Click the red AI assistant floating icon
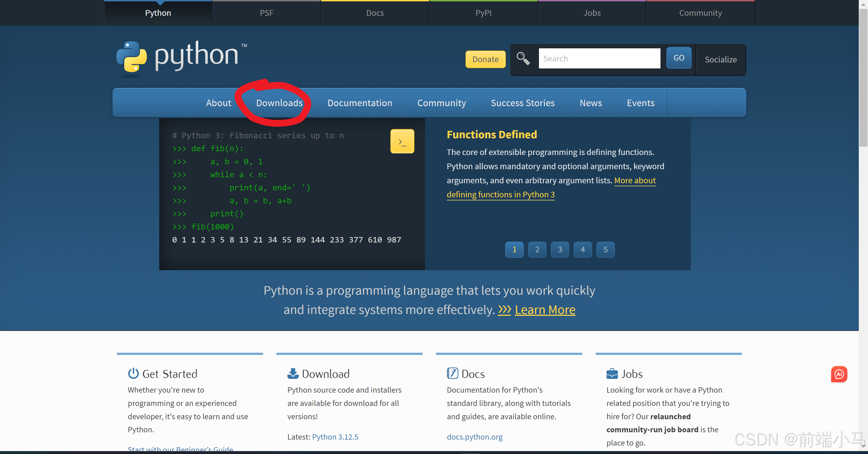 pyautogui.click(x=839, y=374)
